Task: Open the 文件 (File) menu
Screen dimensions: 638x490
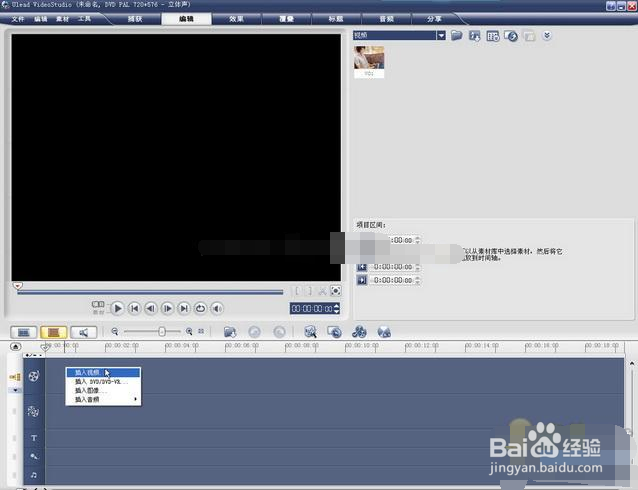Action: [18, 19]
